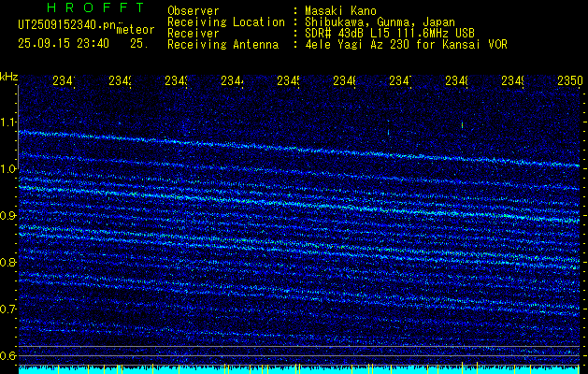The image size is (588, 374).
Task: Click the 0.6 kHz axis tick label
Action: click(7, 355)
